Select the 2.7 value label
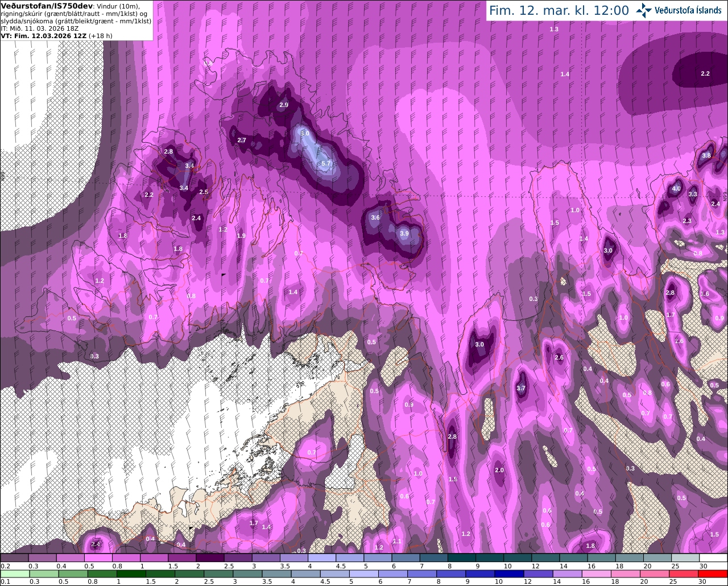728x586 pixels. pyautogui.click(x=242, y=140)
